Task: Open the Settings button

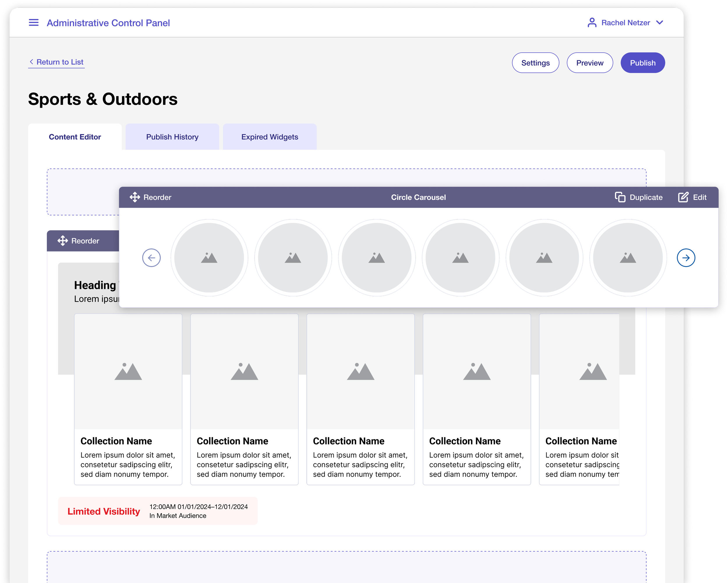Action: pos(535,63)
